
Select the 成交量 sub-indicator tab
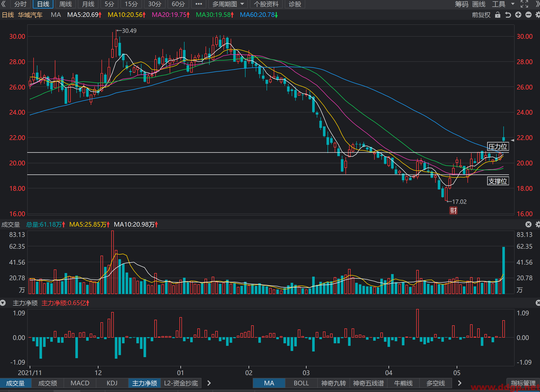coord(15,383)
